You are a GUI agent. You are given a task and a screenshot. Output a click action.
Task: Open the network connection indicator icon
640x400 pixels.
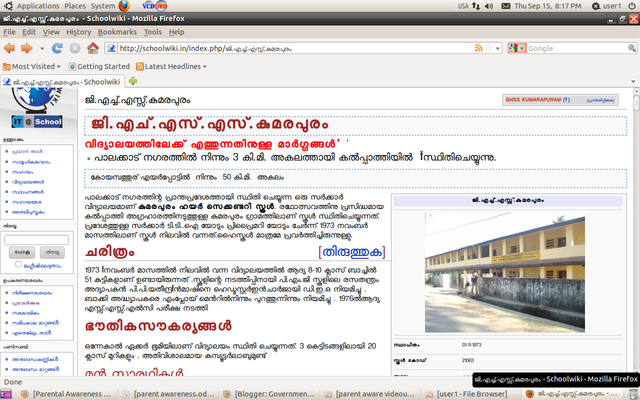(476, 6)
